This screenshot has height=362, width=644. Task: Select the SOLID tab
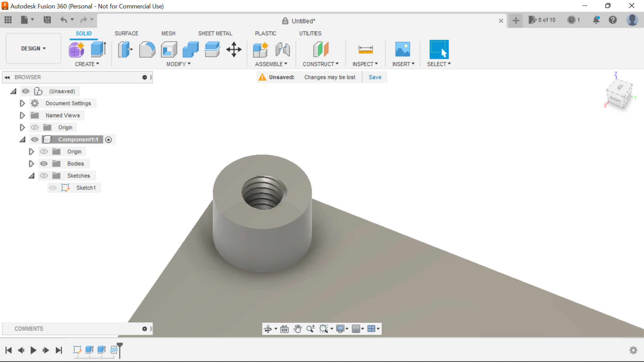[84, 34]
